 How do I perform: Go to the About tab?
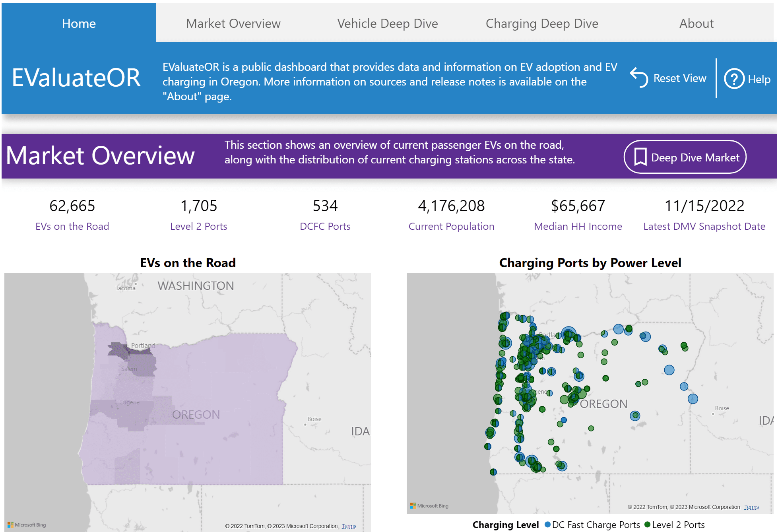coord(696,23)
